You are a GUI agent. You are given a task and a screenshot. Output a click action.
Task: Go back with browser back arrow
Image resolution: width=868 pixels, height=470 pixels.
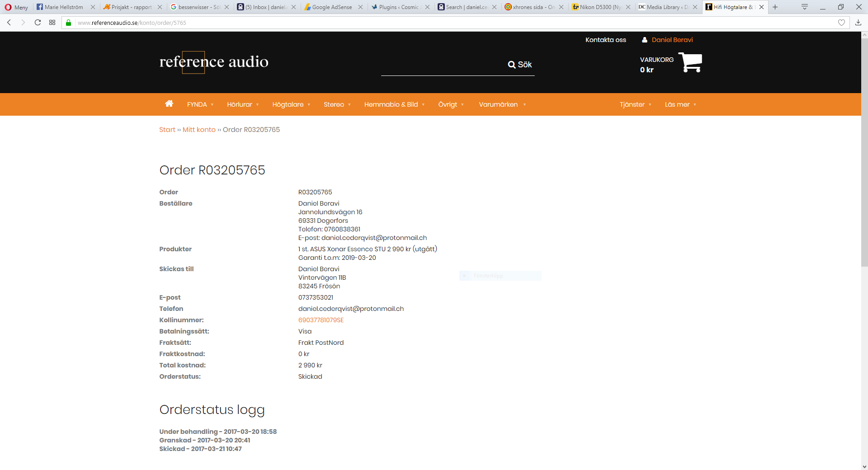[x=9, y=23]
